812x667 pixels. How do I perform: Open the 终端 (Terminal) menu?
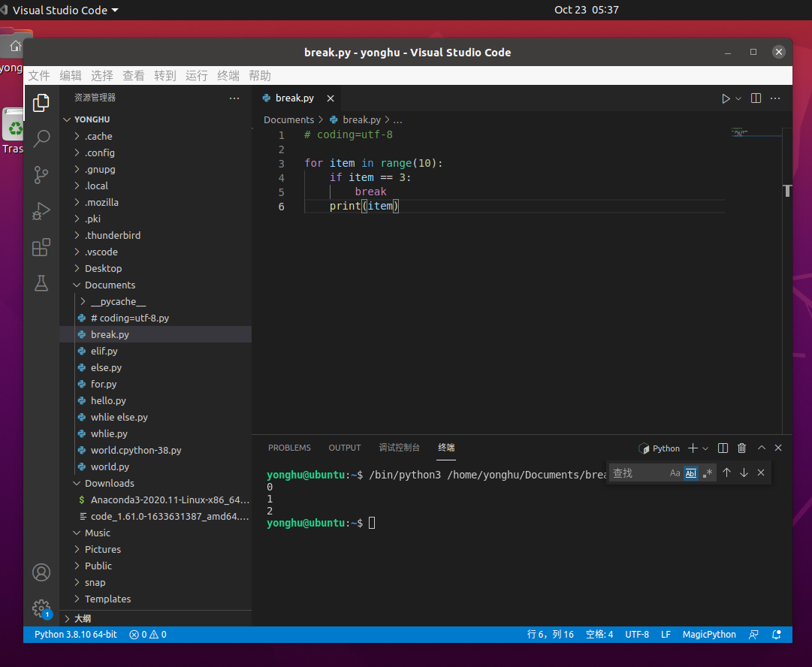pyautogui.click(x=228, y=76)
